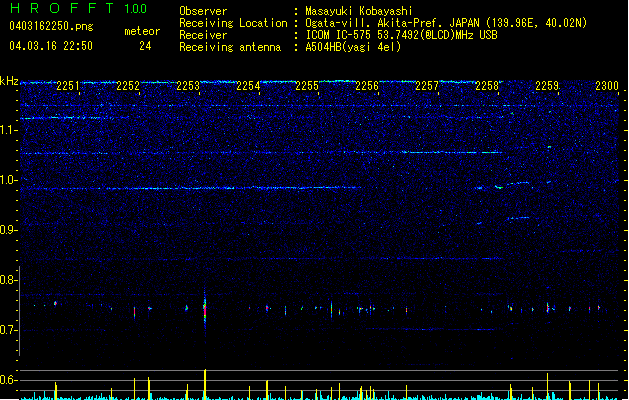Click the HROFFT 1.0.0 title text
This screenshot has height=400, width=629.
(x=78, y=8)
